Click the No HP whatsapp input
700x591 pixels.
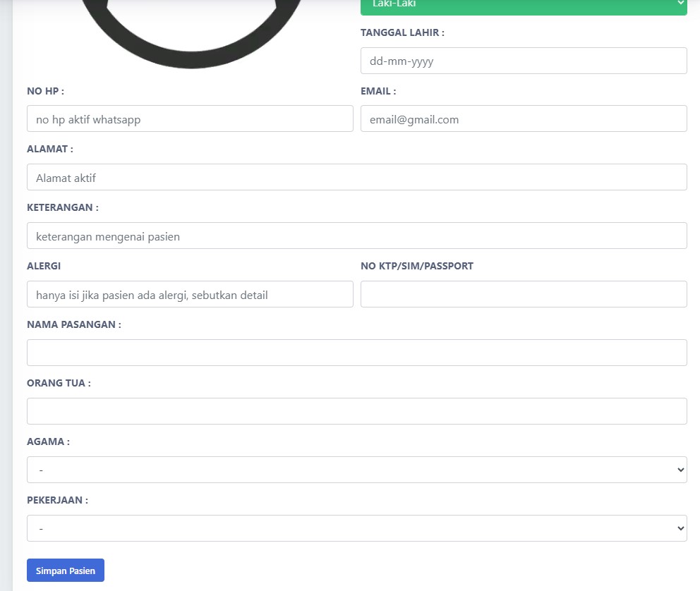190,118
